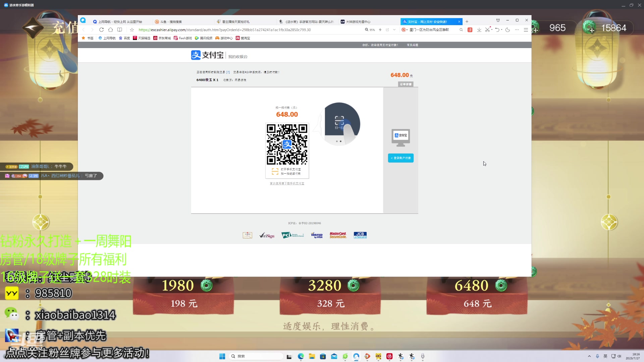This screenshot has height=362, width=644.
Task: Click the taskbar 搜索 search box
Action: tap(256, 356)
